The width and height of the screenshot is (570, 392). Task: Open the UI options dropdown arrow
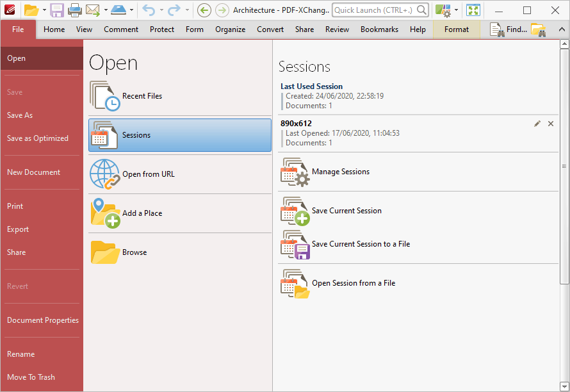456,10
